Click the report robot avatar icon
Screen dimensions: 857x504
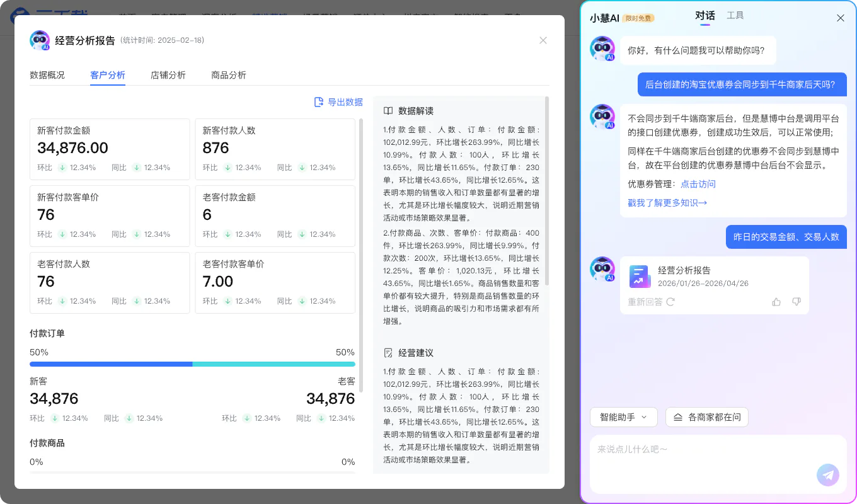pyautogui.click(x=40, y=40)
